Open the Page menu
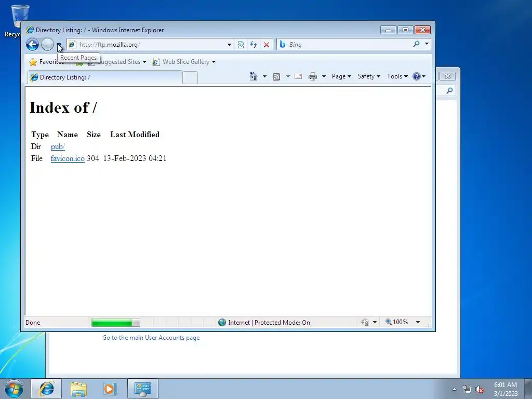The image size is (532, 399). (x=341, y=76)
